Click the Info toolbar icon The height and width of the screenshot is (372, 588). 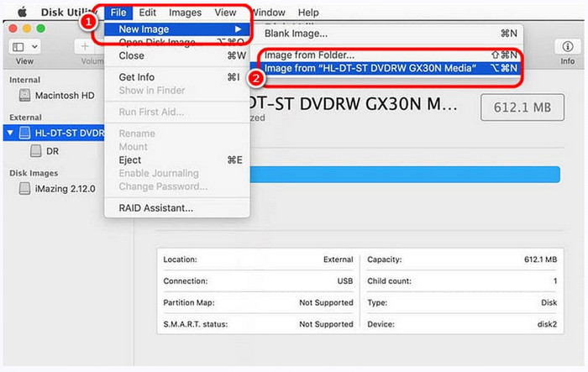pos(567,45)
